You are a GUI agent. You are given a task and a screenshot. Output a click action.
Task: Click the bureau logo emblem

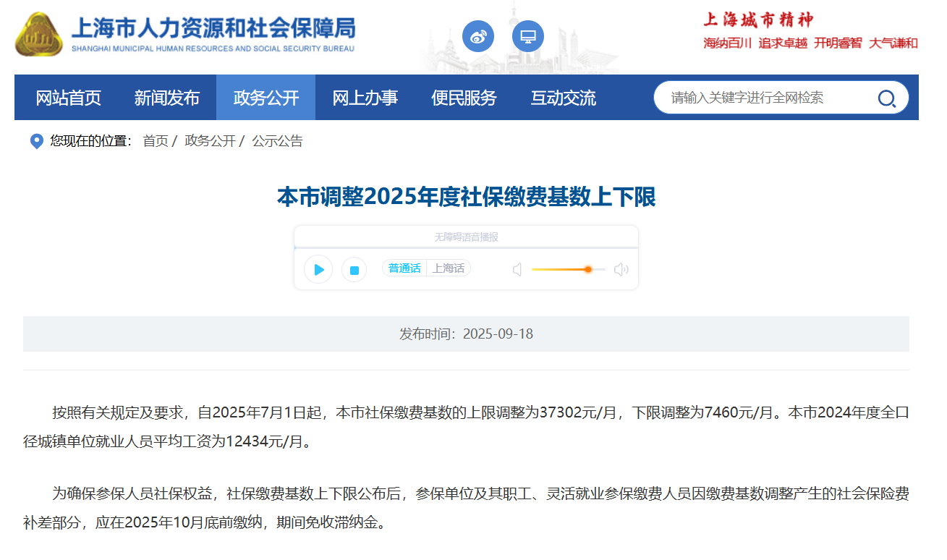39,34
